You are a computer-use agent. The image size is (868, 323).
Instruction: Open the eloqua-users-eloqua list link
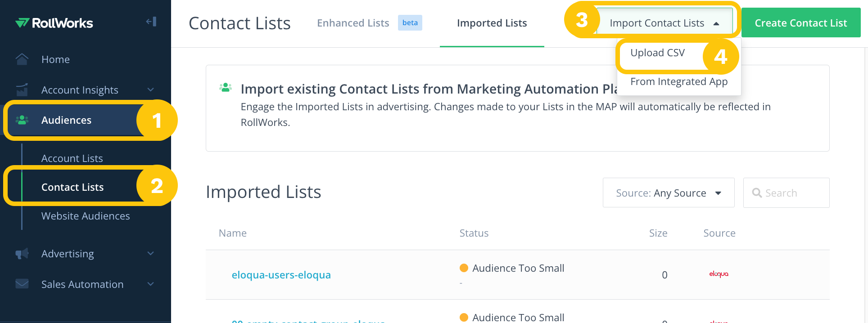(x=281, y=275)
